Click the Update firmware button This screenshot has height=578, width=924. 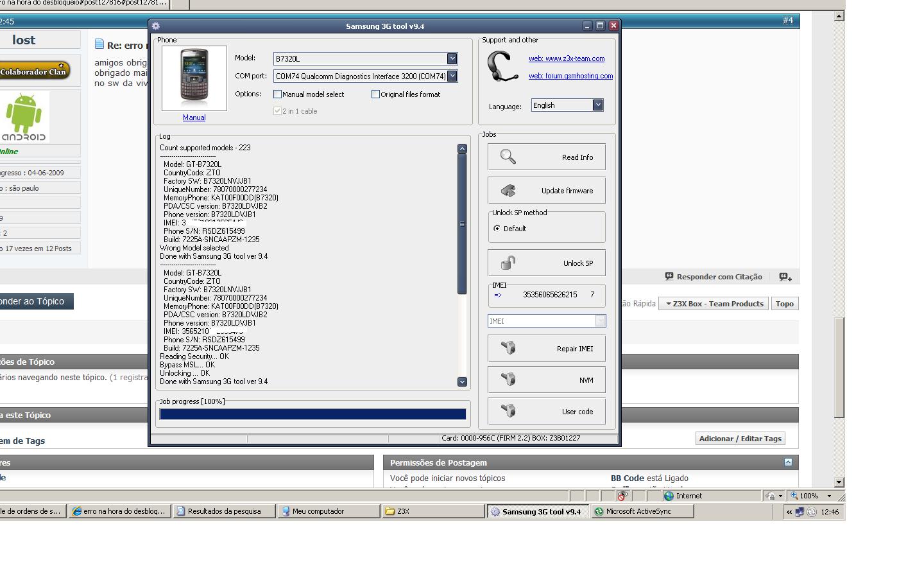click(x=546, y=190)
